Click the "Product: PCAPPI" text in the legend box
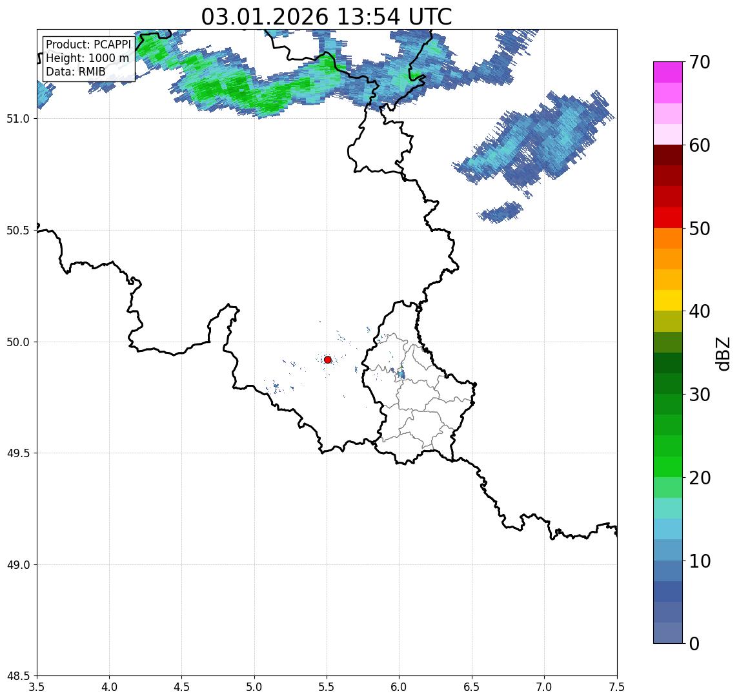 (x=88, y=45)
